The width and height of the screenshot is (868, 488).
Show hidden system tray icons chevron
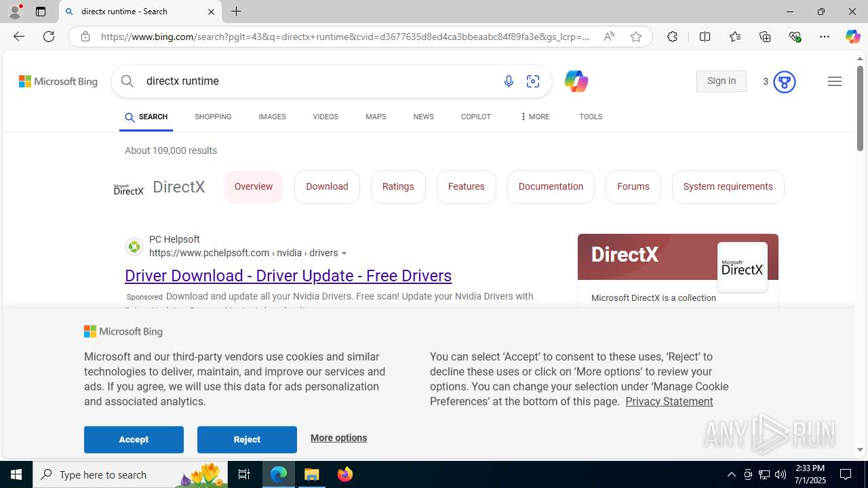pyautogui.click(x=731, y=474)
